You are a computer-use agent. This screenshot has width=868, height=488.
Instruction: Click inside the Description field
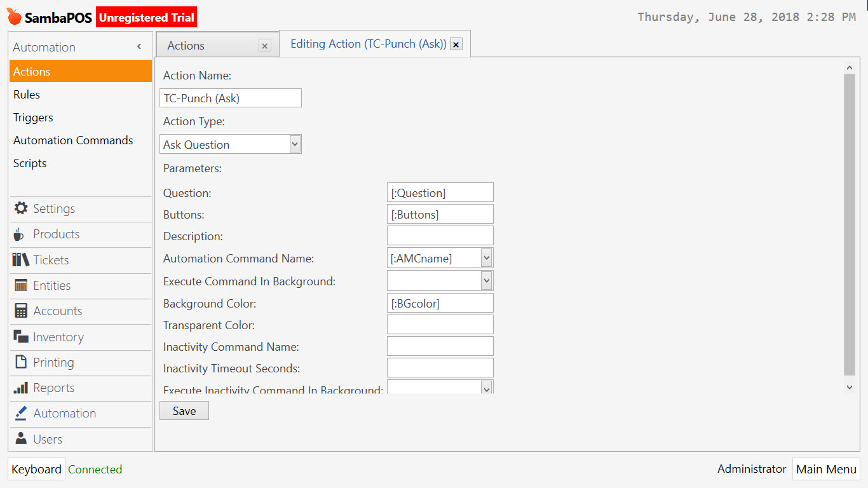(440, 235)
